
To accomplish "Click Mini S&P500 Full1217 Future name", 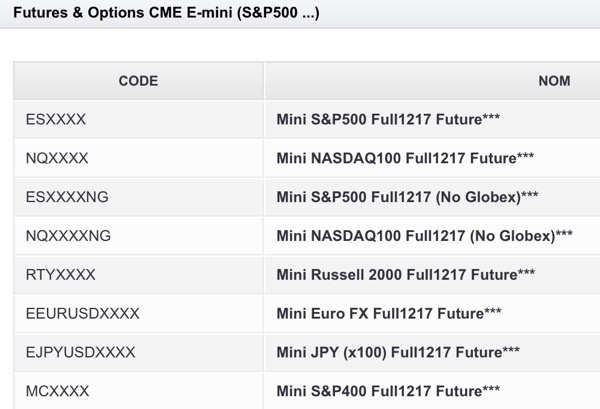I will [x=388, y=119].
